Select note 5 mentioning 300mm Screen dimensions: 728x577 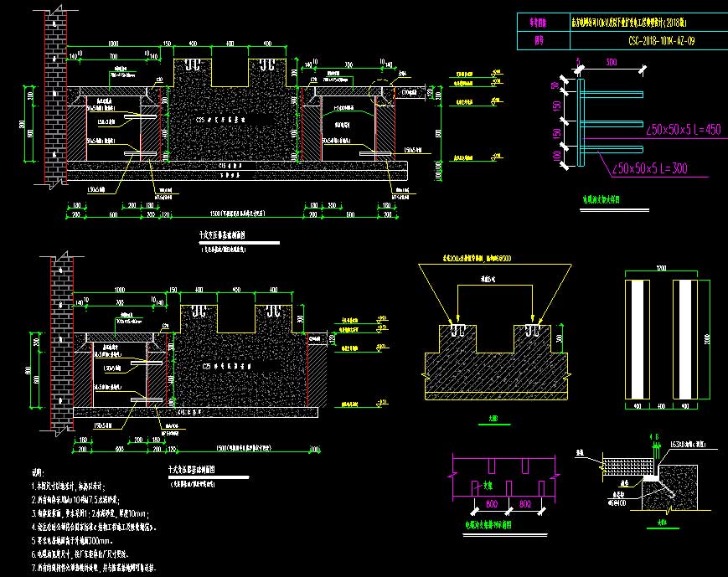tap(72, 541)
